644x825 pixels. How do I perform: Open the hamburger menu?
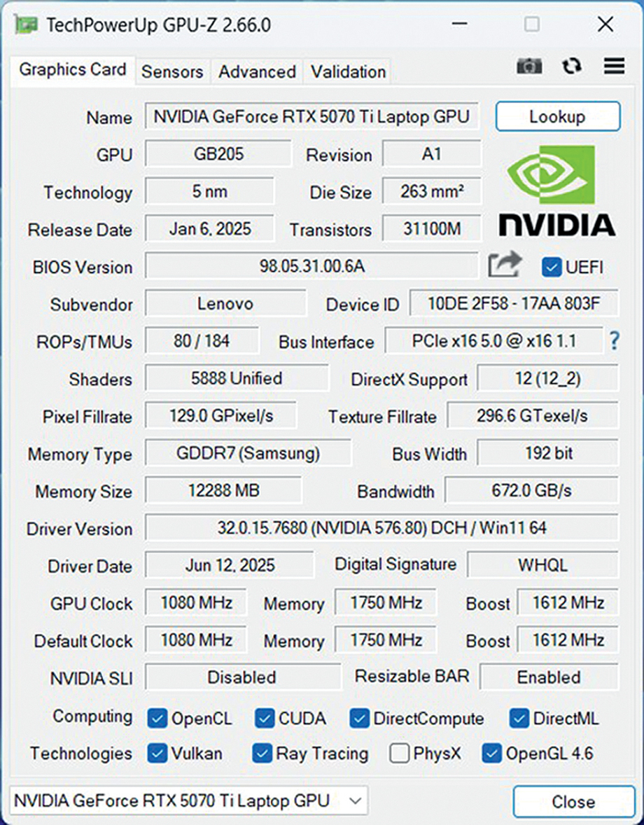[x=614, y=66]
